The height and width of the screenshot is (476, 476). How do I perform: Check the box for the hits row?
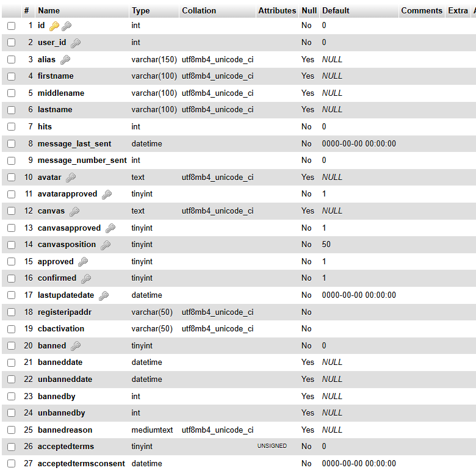11,127
